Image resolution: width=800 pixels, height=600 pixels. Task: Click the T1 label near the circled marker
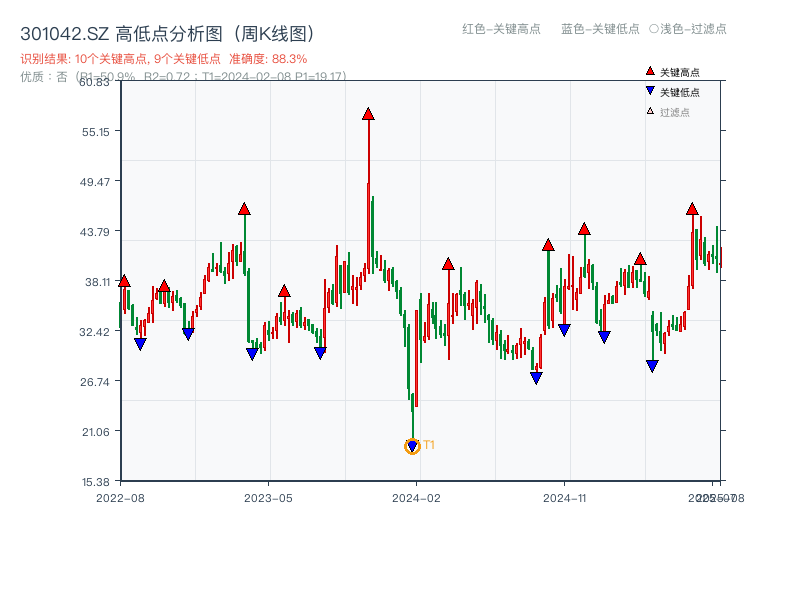point(428,443)
